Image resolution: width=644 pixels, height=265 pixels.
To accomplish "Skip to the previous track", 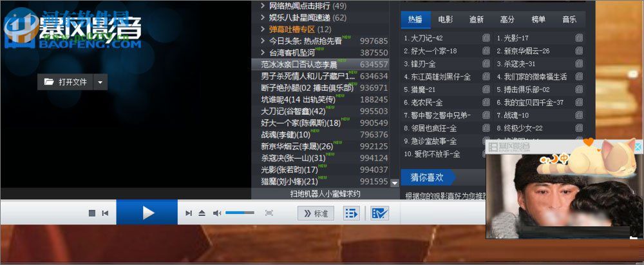I will point(105,213).
